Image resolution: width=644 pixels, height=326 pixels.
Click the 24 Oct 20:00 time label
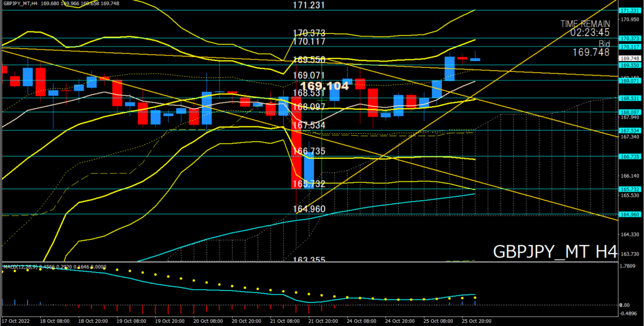click(399, 321)
